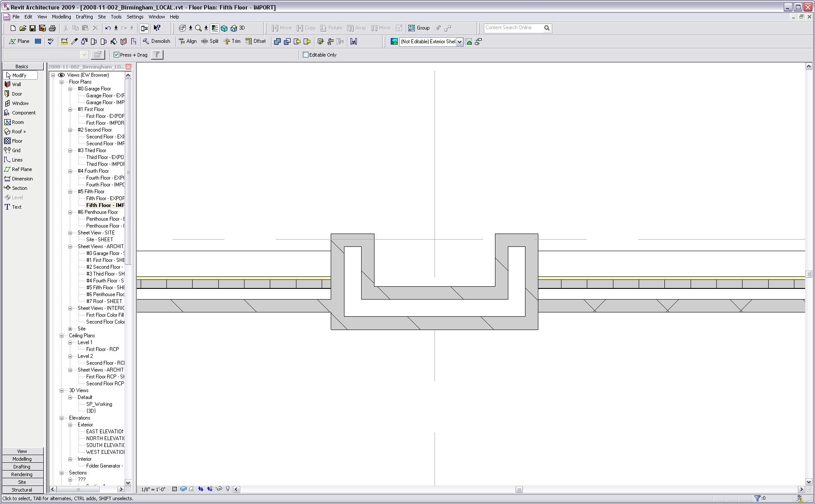Toggle visibility eye on Views (EW Browser)
The image size is (815, 504).
[61, 75]
